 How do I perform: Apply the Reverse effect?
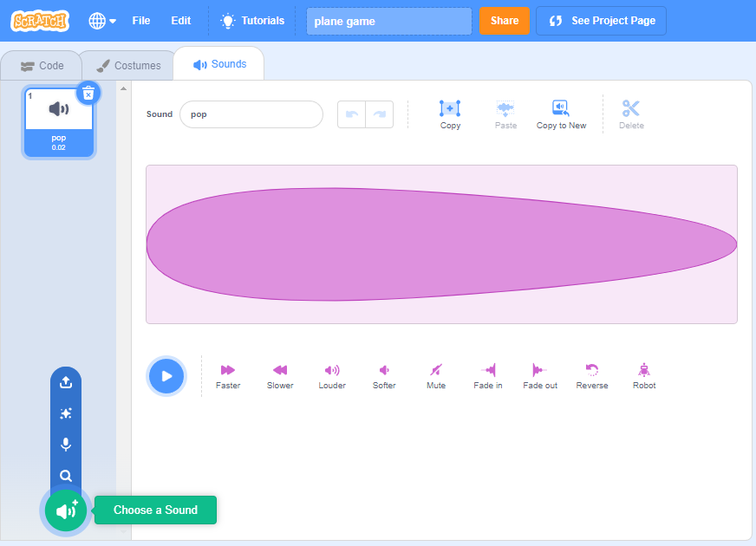tap(592, 376)
